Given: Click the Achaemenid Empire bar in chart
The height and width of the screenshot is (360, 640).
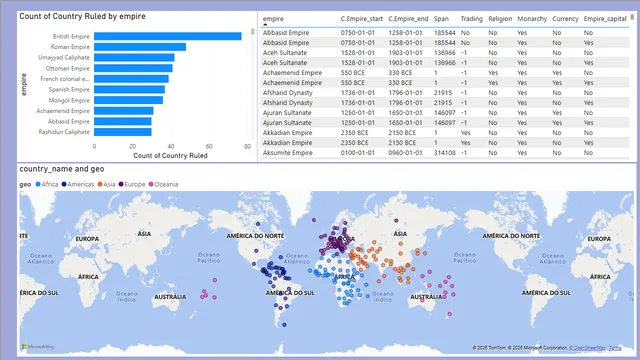Looking at the screenshot, I should tap(124, 111).
